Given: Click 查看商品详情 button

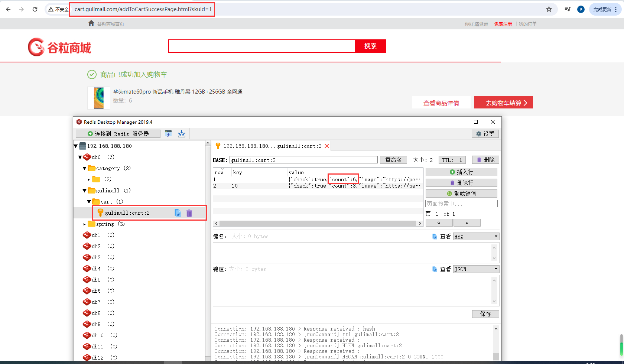Looking at the screenshot, I should [441, 103].
